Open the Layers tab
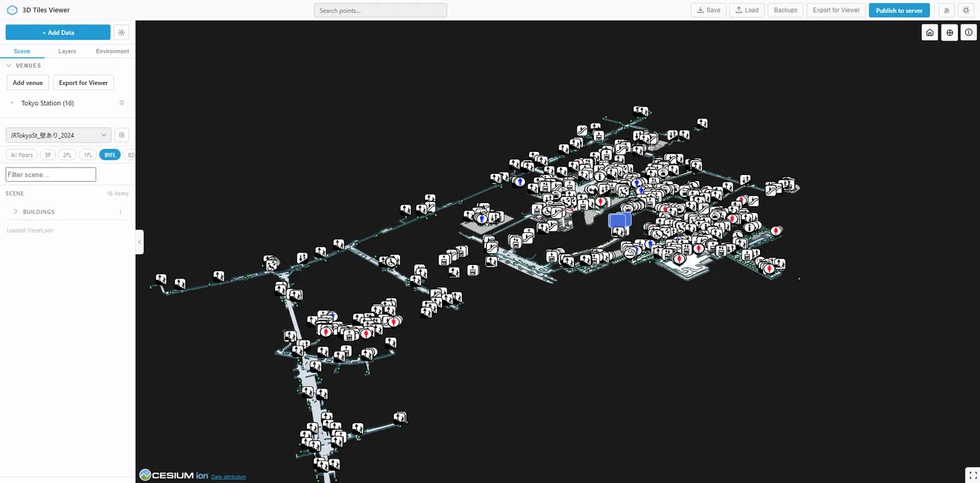The width and height of the screenshot is (980, 483). pos(67,51)
